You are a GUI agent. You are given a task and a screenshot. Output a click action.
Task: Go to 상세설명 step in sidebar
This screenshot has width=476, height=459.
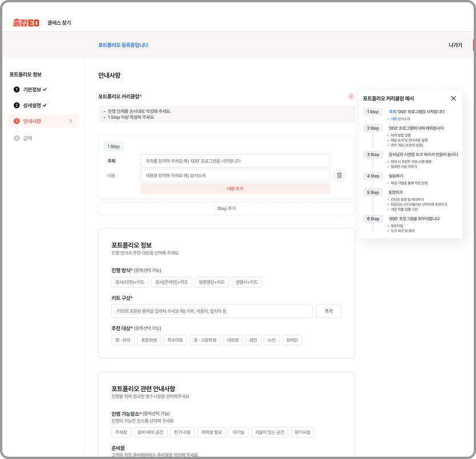pyautogui.click(x=30, y=106)
